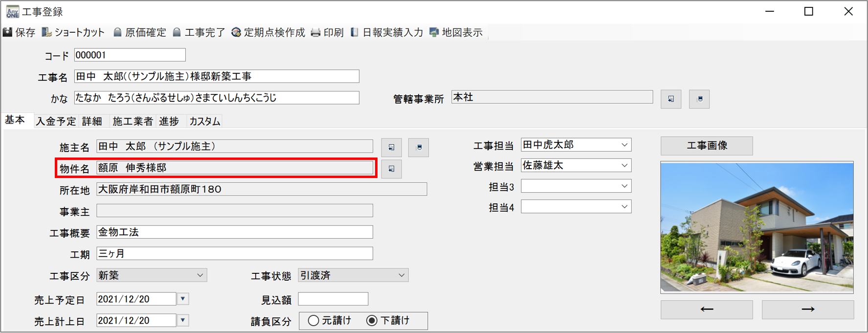The width and height of the screenshot is (868, 333).
Task: Select the 元請け radio button
Action: [x=313, y=321]
